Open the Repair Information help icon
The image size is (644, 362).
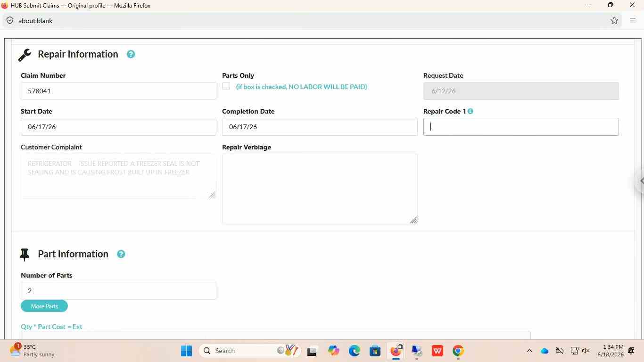tap(131, 54)
